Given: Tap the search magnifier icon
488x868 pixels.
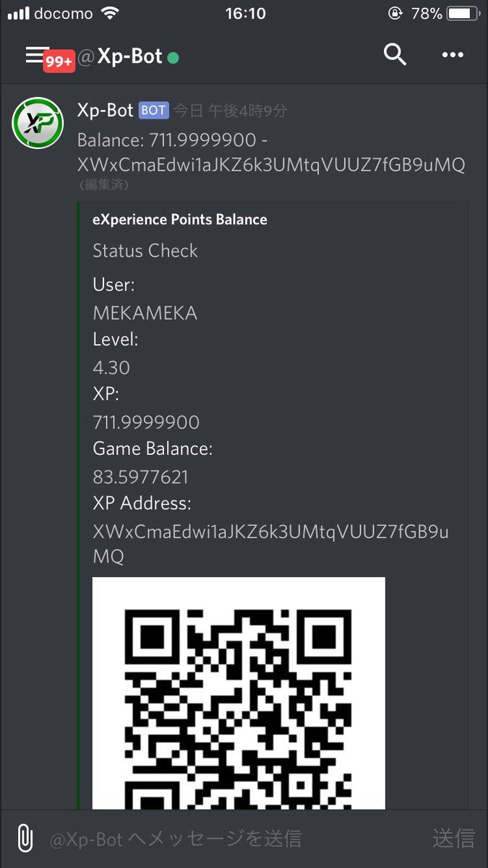Looking at the screenshot, I should [x=395, y=54].
